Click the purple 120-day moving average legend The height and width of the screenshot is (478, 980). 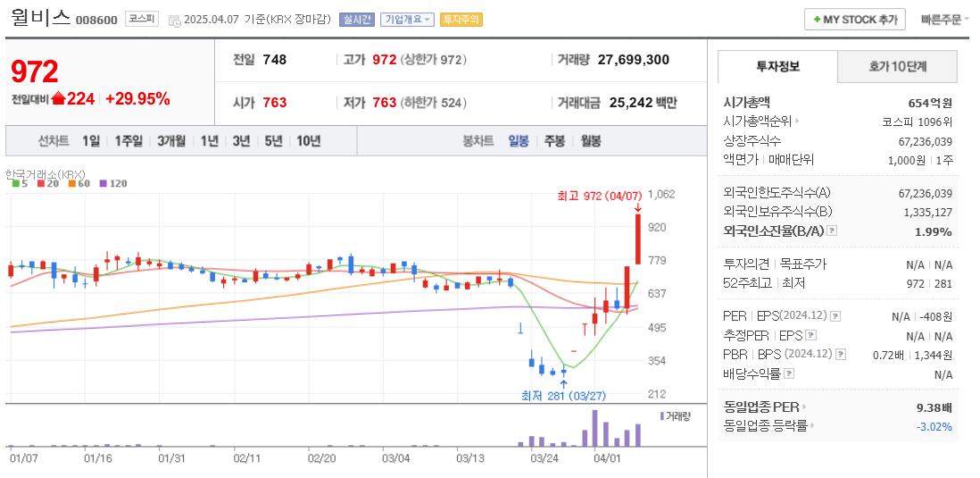(x=113, y=184)
